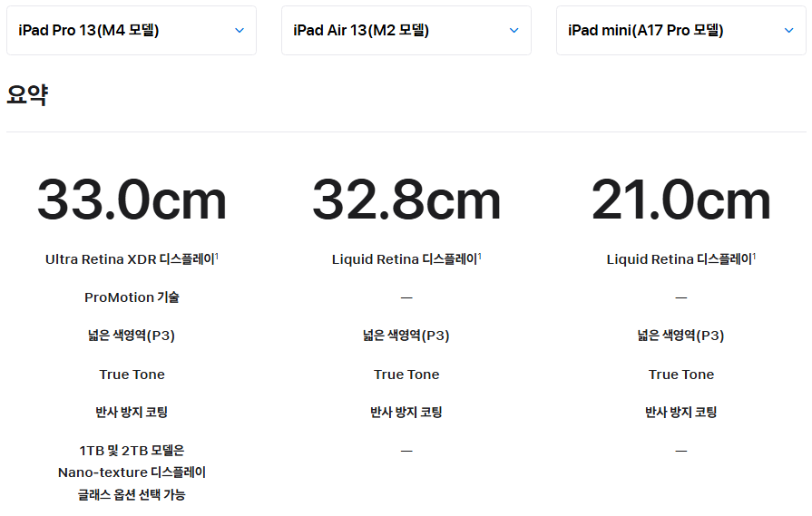This screenshot has width=812, height=516.
Task: Click Nano-texture 디스플레이 text line
Action: tap(132, 472)
